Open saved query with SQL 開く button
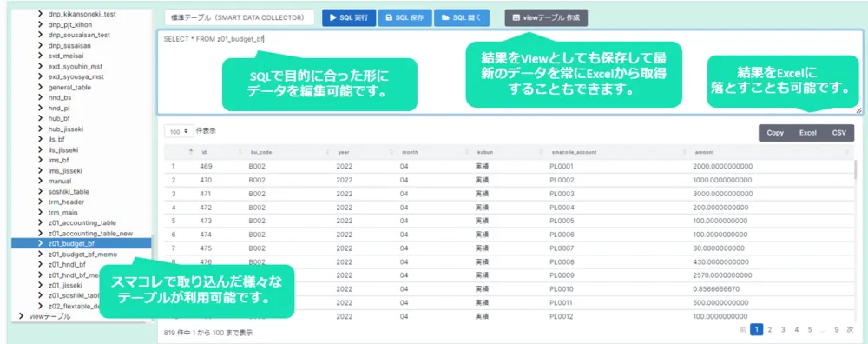The width and height of the screenshot is (868, 344). 462,17
